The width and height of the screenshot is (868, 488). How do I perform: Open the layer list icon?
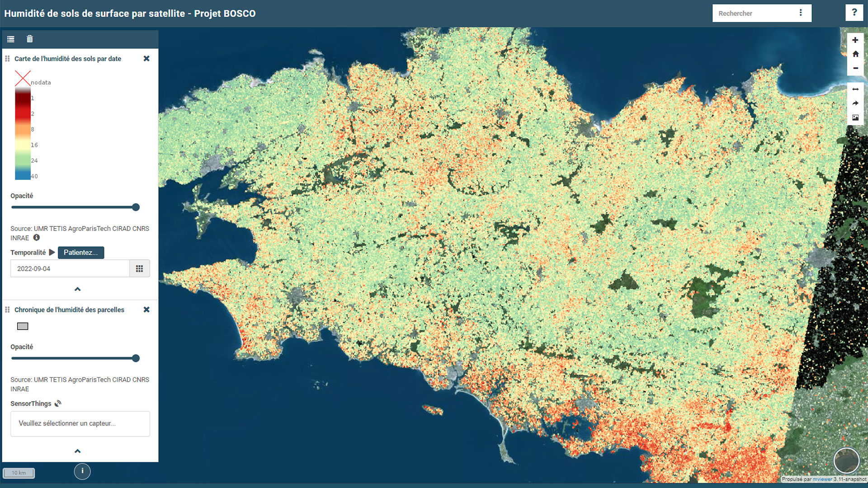click(11, 39)
